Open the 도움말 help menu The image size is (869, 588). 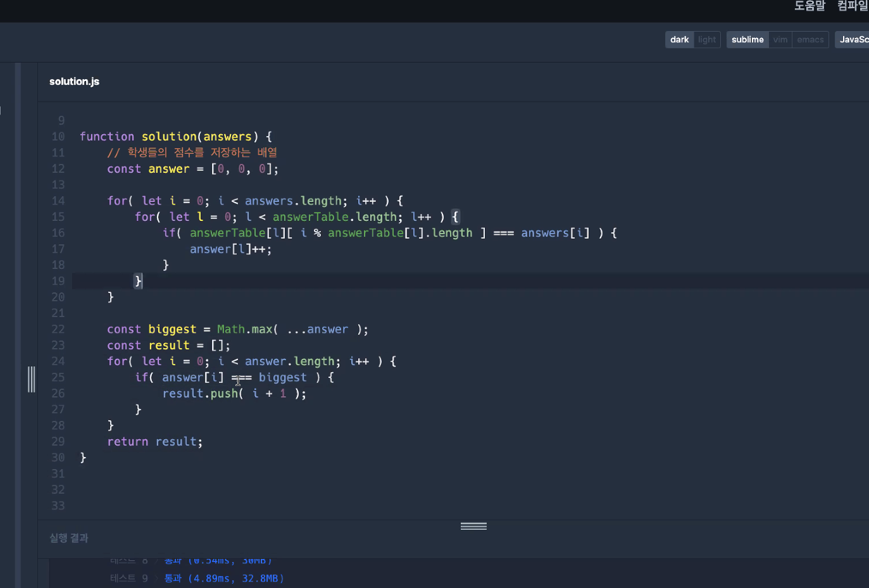point(810,6)
